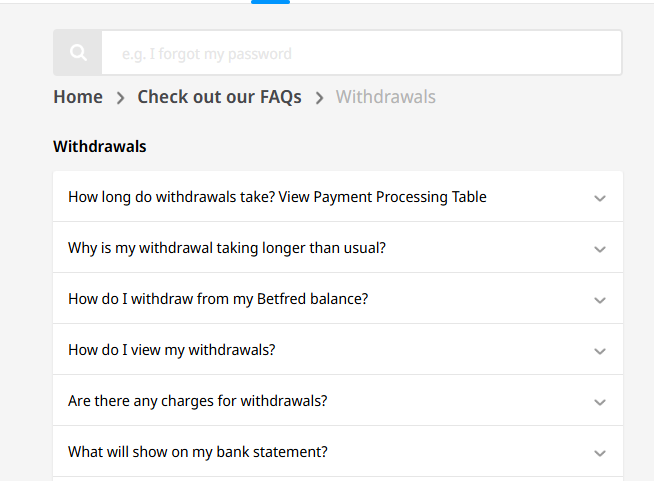
Task: Focus the 'I forgot my password' search field
Action: tap(360, 53)
